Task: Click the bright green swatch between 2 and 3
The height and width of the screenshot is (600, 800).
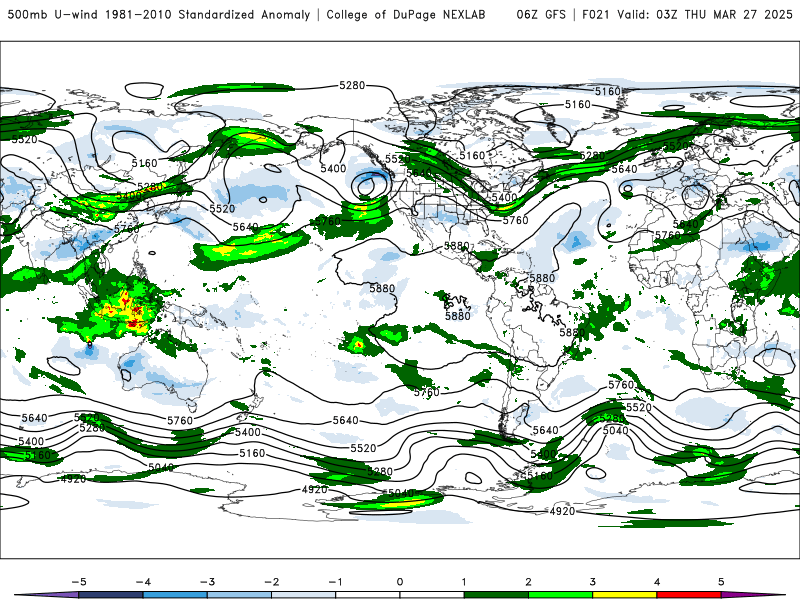Action: (560, 595)
